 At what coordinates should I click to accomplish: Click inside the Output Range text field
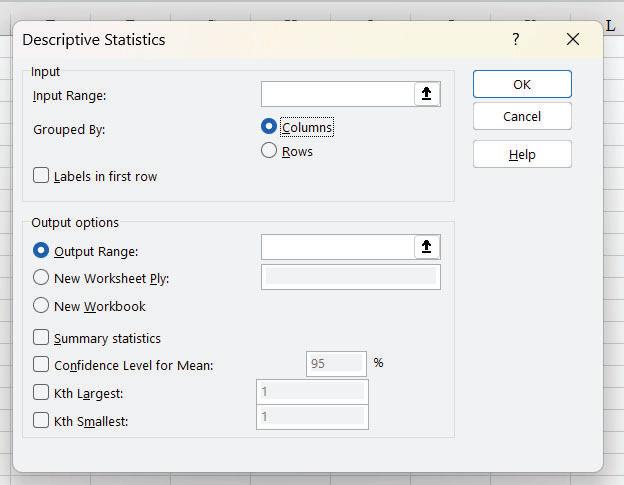(338, 247)
